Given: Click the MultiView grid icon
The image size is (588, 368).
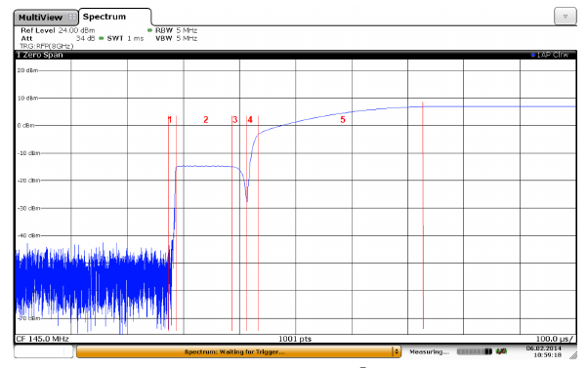Looking at the screenshot, I should click(72, 17).
